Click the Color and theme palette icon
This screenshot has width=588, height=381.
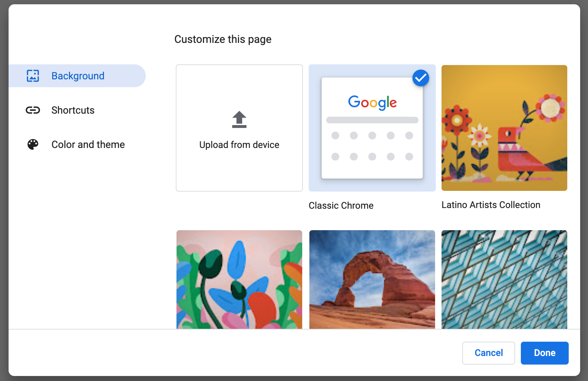pyautogui.click(x=33, y=144)
